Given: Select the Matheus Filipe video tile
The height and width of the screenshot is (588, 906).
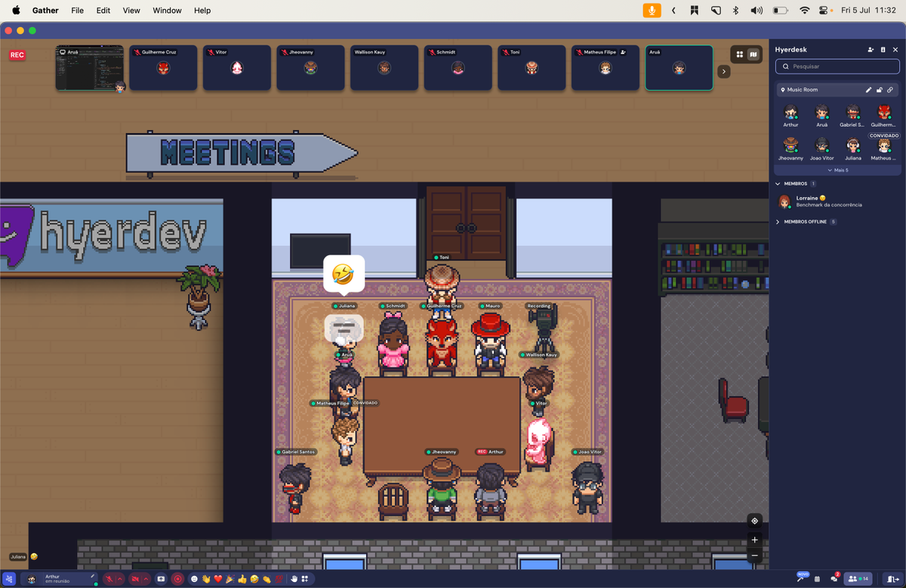Looking at the screenshot, I should pyautogui.click(x=606, y=68).
